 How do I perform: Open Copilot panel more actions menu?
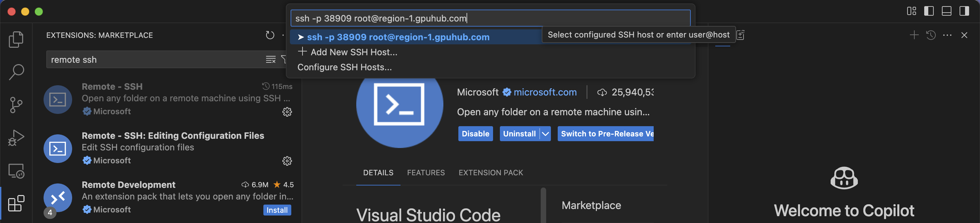(x=947, y=35)
